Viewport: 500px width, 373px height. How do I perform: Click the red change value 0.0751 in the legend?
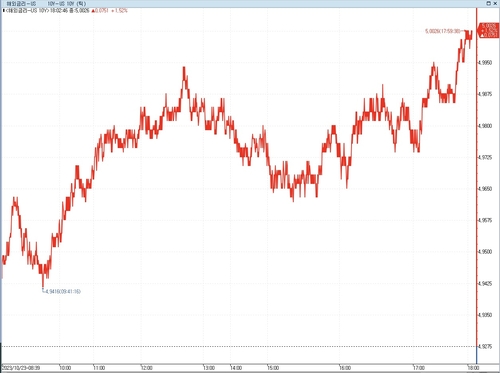100,11
